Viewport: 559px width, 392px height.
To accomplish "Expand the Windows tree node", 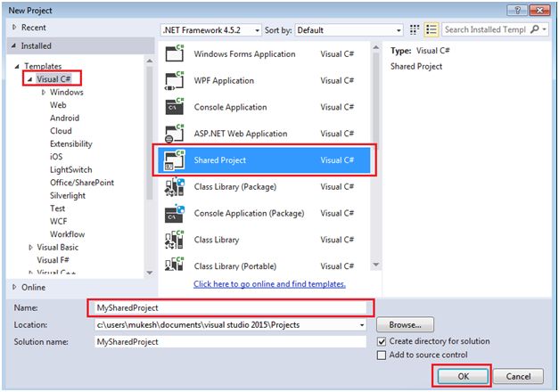I will 44,93.
